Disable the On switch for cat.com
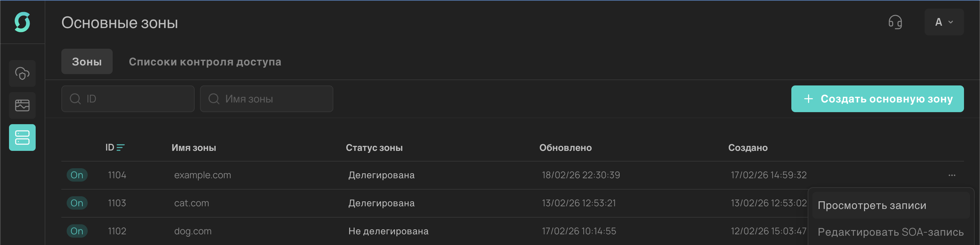The width and height of the screenshot is (980, 245). tap(77, 203)
